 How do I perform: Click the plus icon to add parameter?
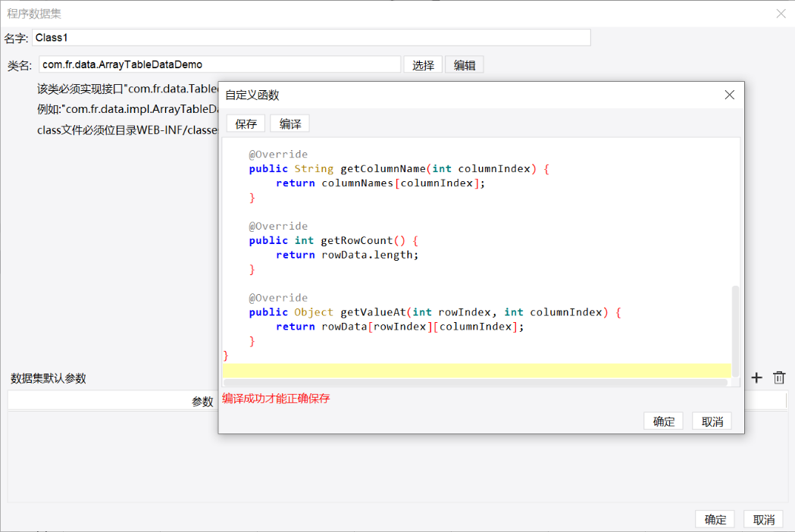(x=756, y=378)
